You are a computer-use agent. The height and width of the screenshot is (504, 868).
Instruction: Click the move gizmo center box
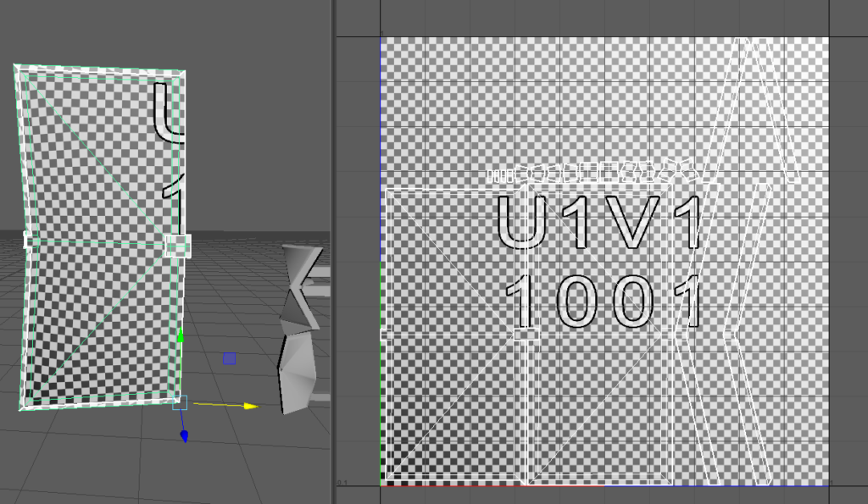tap(180, 402)
